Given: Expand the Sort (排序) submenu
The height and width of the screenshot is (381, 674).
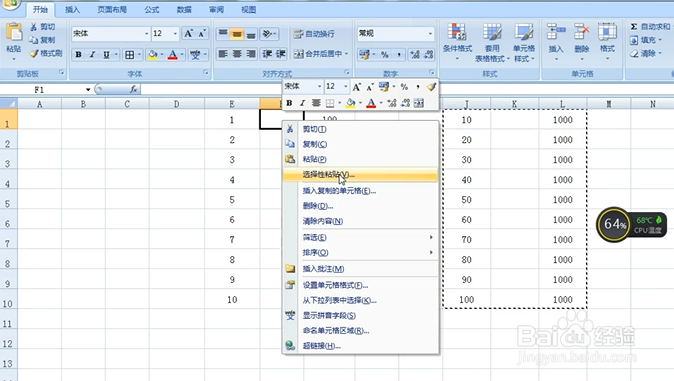Looking at the screenshot, I should coord(360,252).
